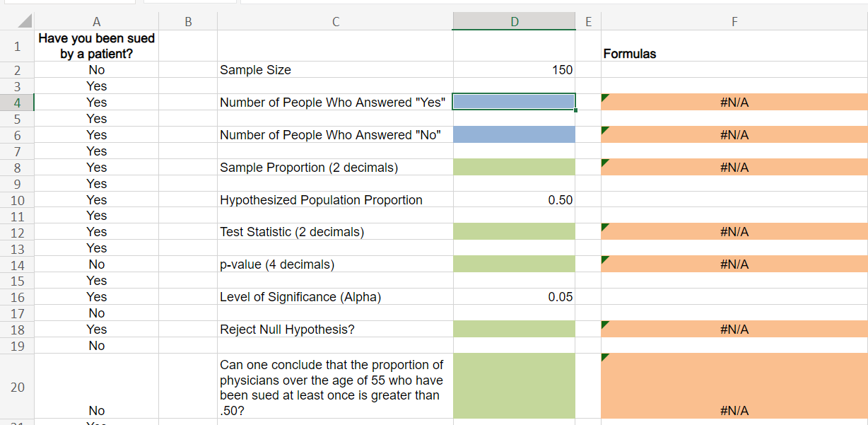Image resolution: width=868 pixels, height=425 pixels.
Task: Click the green error indicator on cell F20
Action: [604, 356]
